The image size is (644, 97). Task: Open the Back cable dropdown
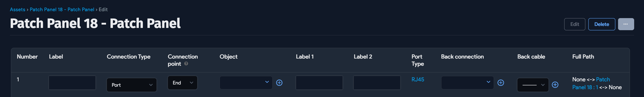533,85
